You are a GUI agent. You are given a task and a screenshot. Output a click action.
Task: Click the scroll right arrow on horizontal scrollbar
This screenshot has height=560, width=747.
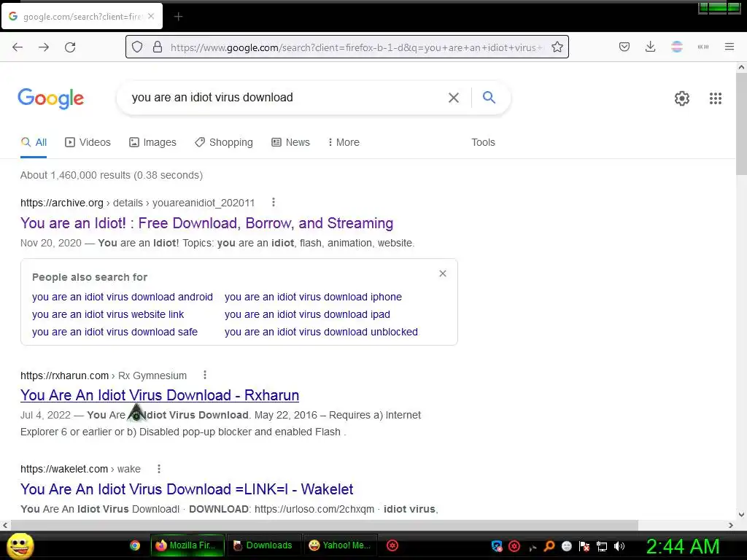coord(731,525)
